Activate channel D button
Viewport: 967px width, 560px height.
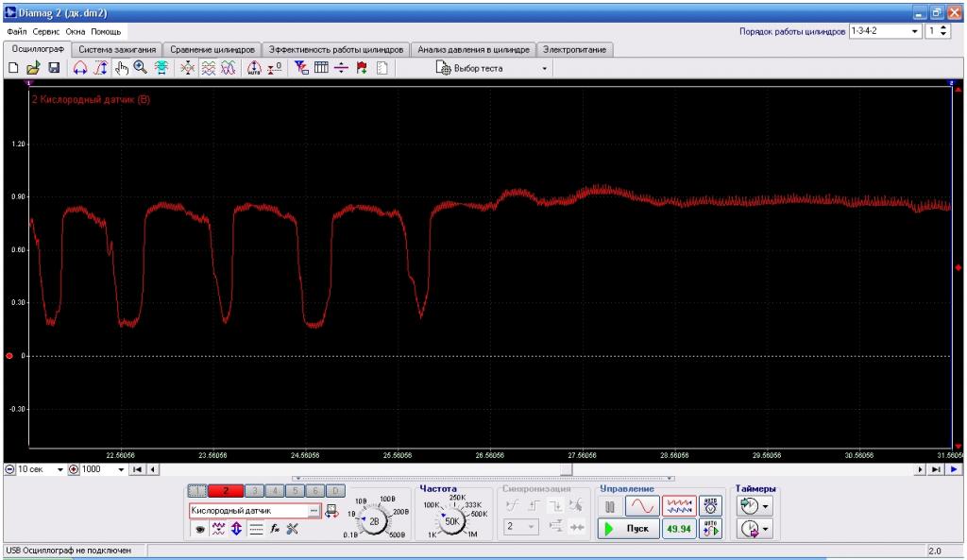335,491
